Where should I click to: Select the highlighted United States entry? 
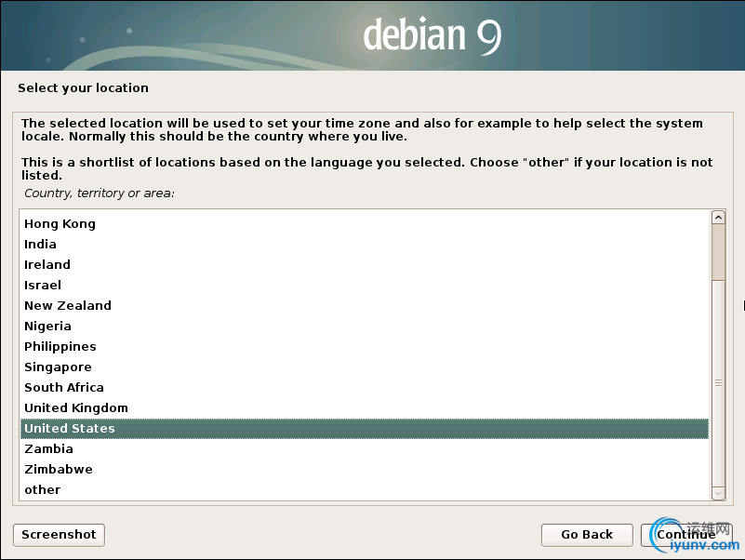coord(365,428)
